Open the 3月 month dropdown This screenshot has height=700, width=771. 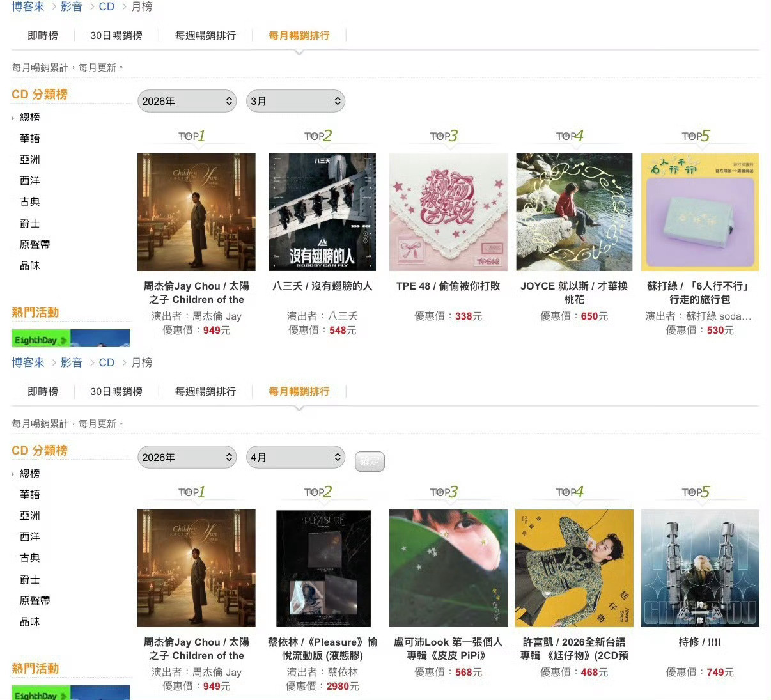(295, 101)
